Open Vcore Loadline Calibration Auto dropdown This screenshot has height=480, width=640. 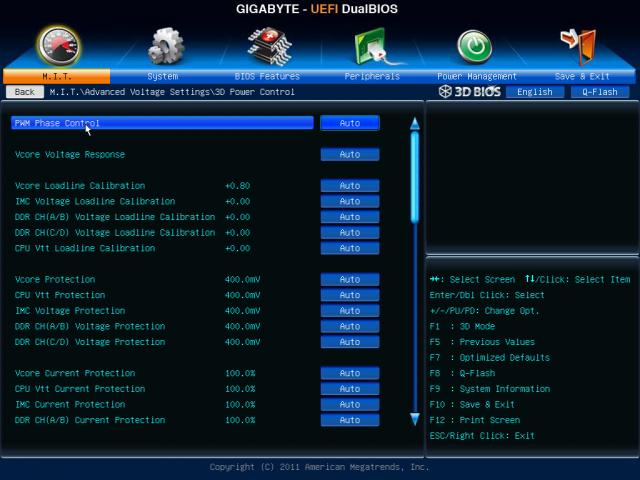[350, 186]
